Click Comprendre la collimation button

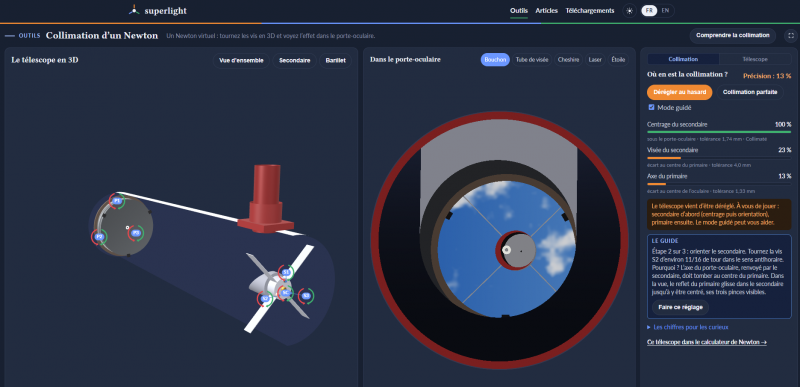(x=733, y=36)
